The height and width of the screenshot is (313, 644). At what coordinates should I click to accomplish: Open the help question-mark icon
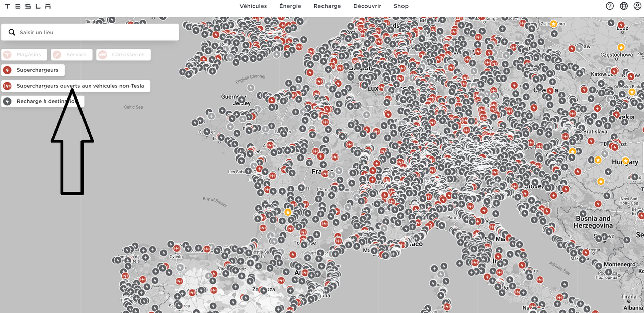[x=610, y=6]
